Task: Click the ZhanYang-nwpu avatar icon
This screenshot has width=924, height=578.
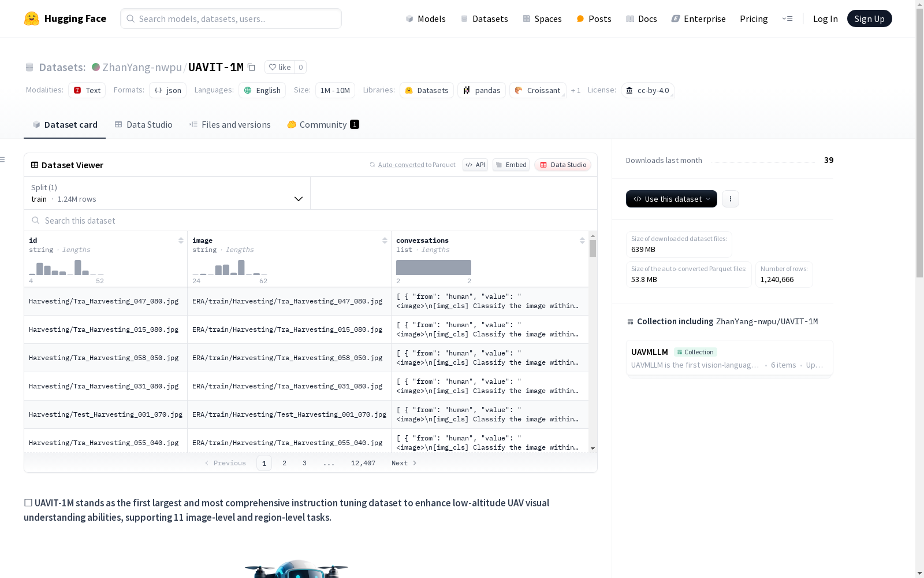Action: tap(96, 67)
